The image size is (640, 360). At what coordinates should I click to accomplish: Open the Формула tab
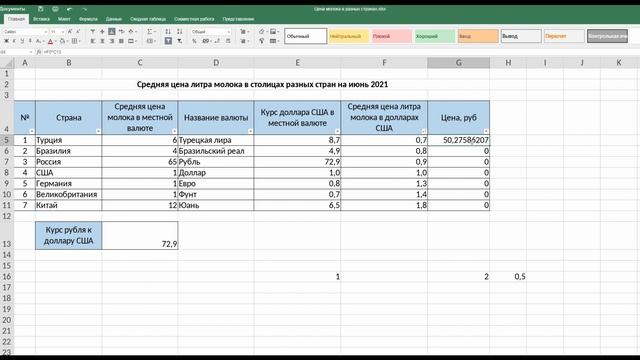88,19
